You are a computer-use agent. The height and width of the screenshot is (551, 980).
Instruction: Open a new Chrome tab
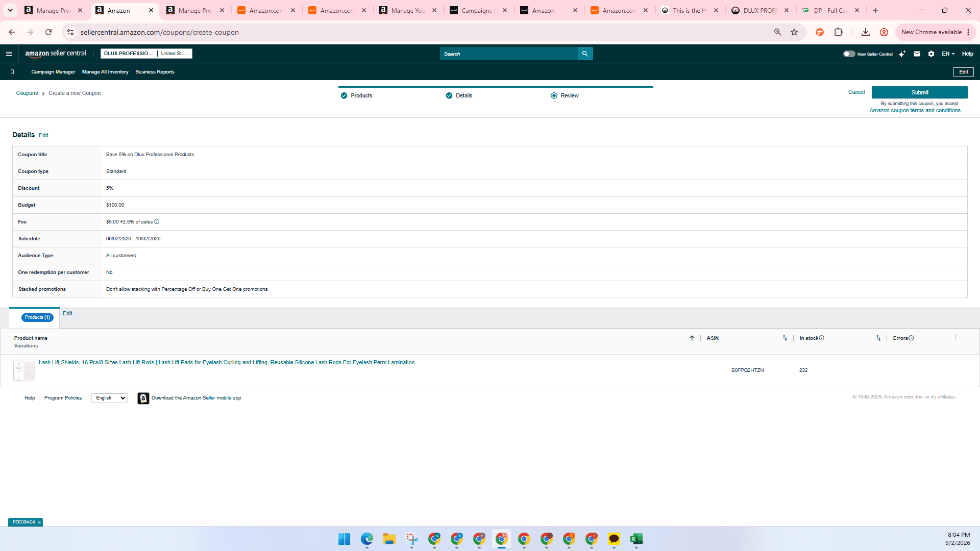(875, 10)
